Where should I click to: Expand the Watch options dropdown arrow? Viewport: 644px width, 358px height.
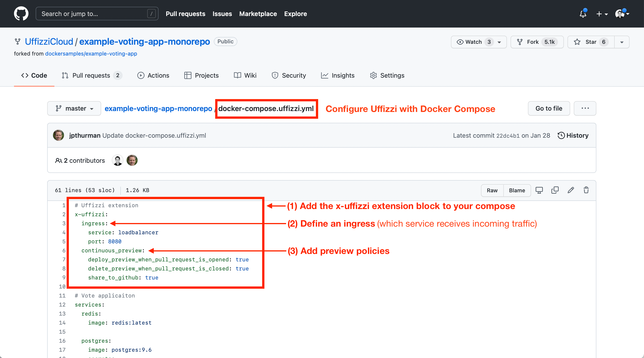[499, 42]
